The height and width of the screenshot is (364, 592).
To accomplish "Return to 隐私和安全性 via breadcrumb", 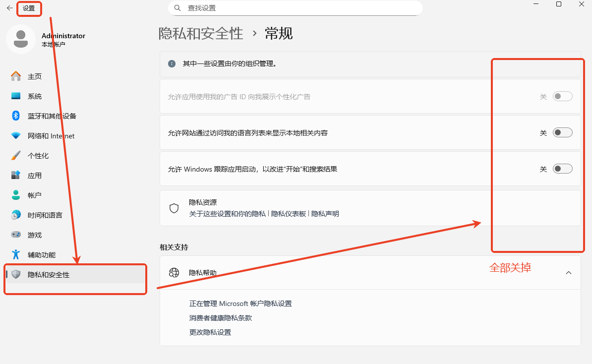I will 201,33.
